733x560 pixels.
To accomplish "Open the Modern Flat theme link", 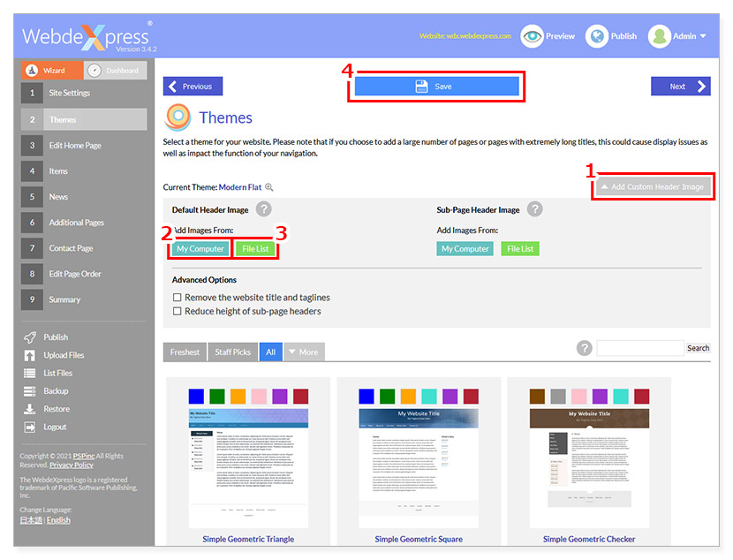I will [240, 187].
